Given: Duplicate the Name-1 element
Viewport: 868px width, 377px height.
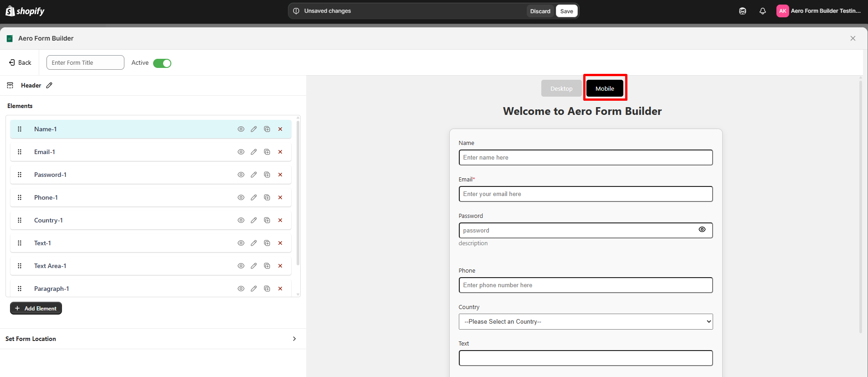Looking at the screenshot, I should coord(267,129).
